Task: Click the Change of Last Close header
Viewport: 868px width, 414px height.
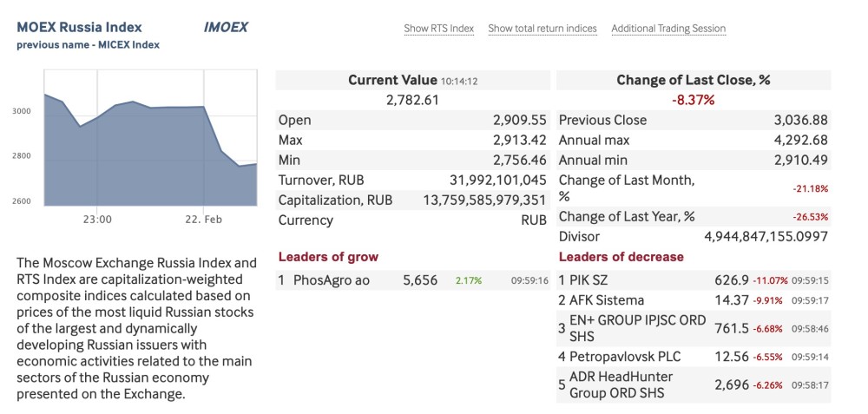Action: click(x=693, y=80)
